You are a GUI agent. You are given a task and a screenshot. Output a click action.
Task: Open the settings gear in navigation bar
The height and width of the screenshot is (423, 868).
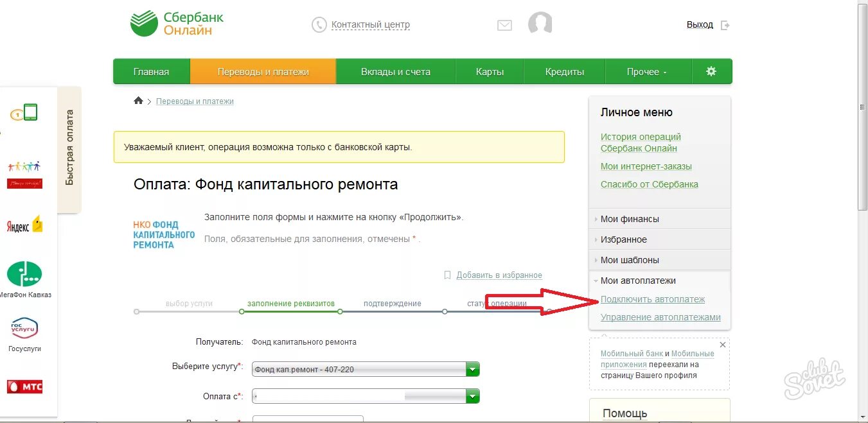click(711, 71)
